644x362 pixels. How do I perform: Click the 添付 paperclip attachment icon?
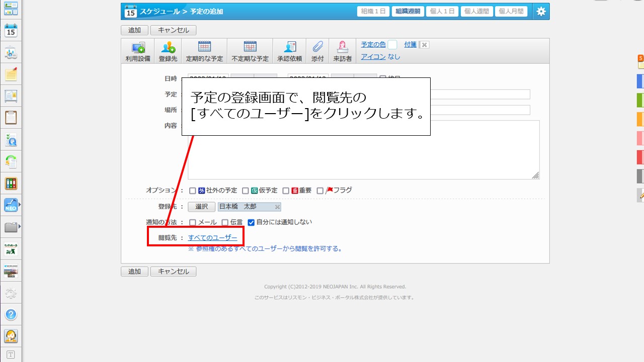(317, 47)
